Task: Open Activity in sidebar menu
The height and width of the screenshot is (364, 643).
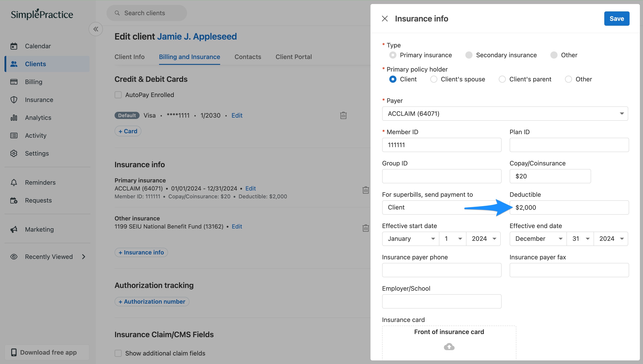Action: tap(47, 135)
